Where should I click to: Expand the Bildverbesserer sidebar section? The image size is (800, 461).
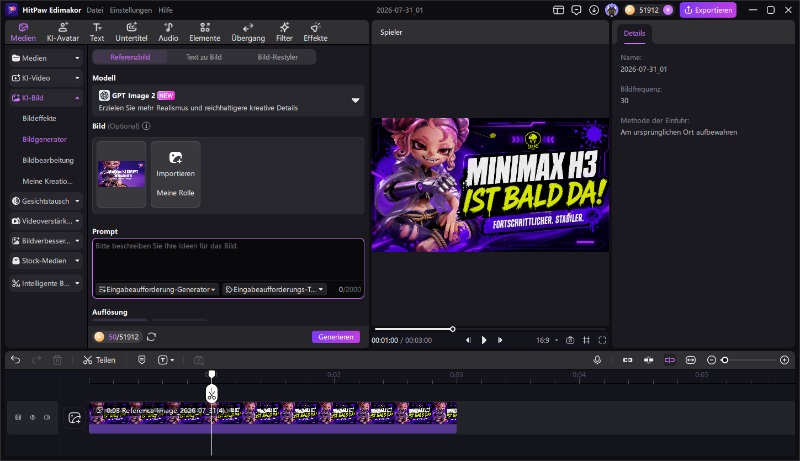[45, 241]
